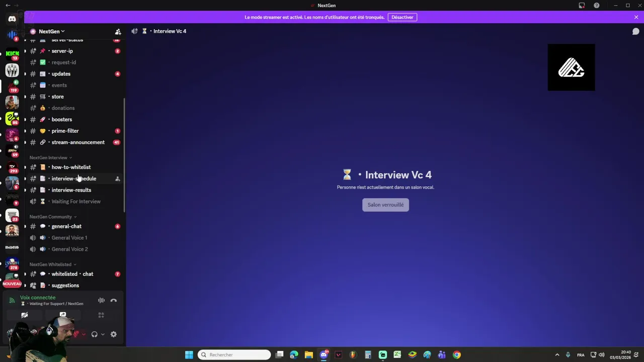Toggle headphones deafen button

click(94, 334)
